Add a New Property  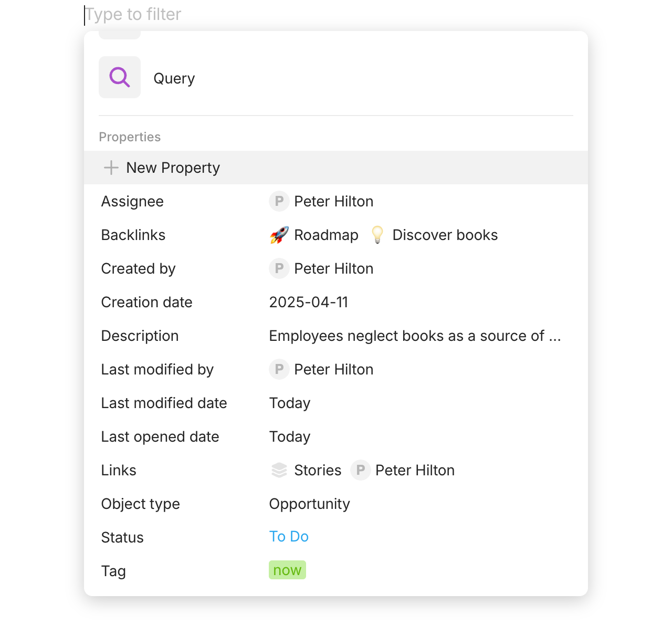point(336,168)
